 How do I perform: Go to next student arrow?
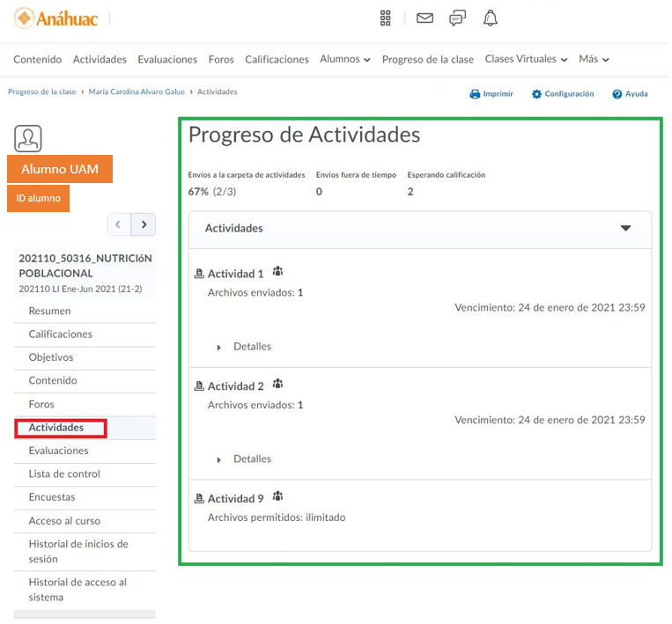click(x=144, y=224)
